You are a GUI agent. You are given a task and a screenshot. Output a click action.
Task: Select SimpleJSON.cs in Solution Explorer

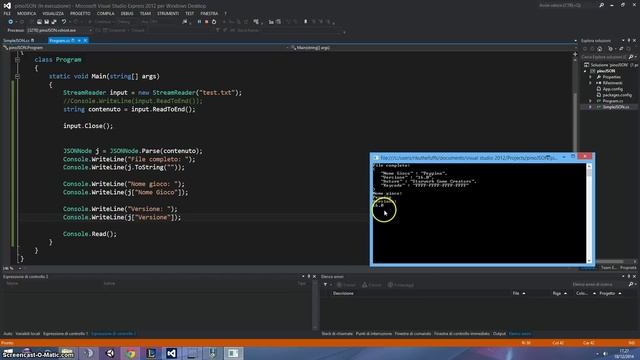(x=616, y=107)
